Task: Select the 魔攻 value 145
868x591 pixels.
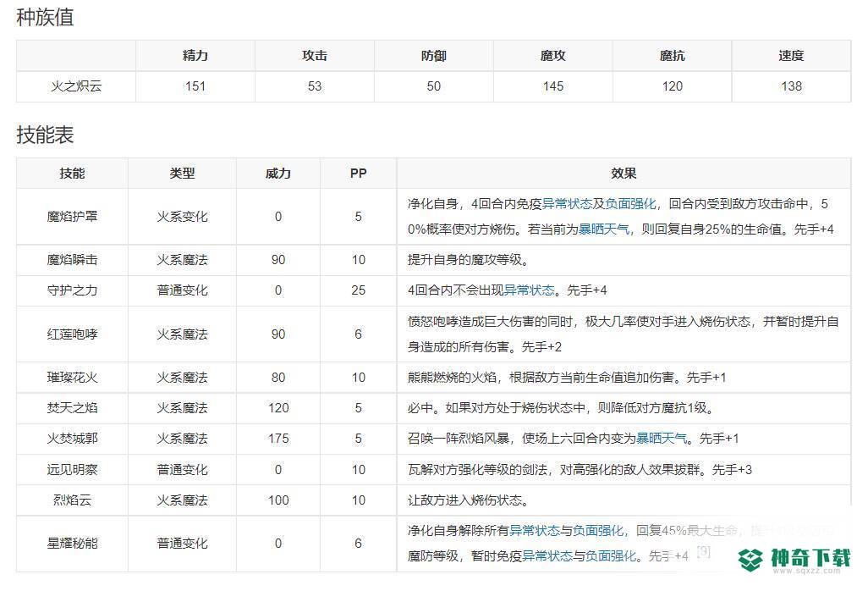Action: pos(553,86)
